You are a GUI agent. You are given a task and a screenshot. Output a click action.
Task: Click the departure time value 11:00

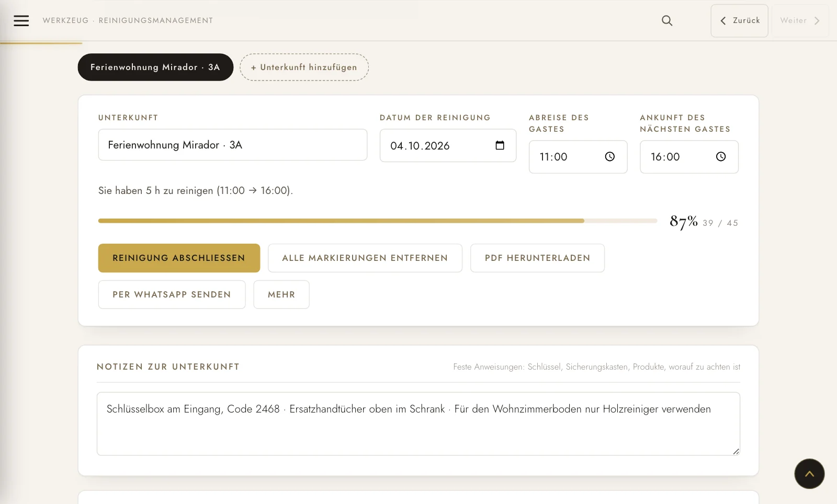553,157
